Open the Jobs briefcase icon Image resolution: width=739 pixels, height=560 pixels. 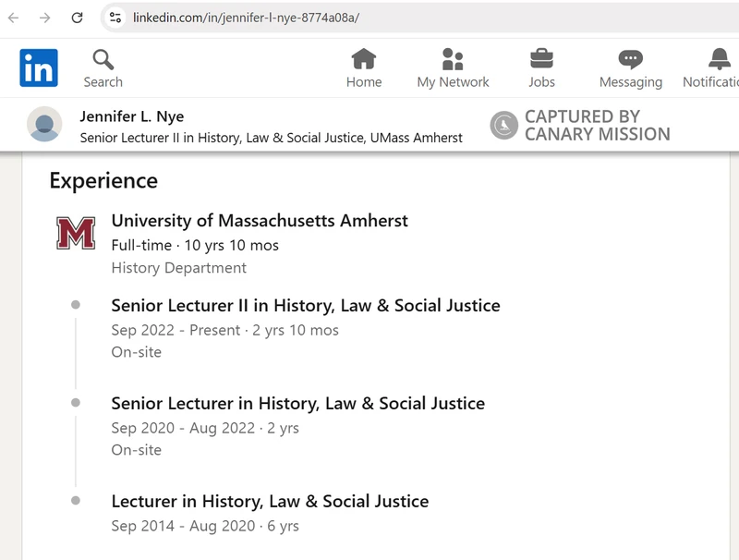541,60
